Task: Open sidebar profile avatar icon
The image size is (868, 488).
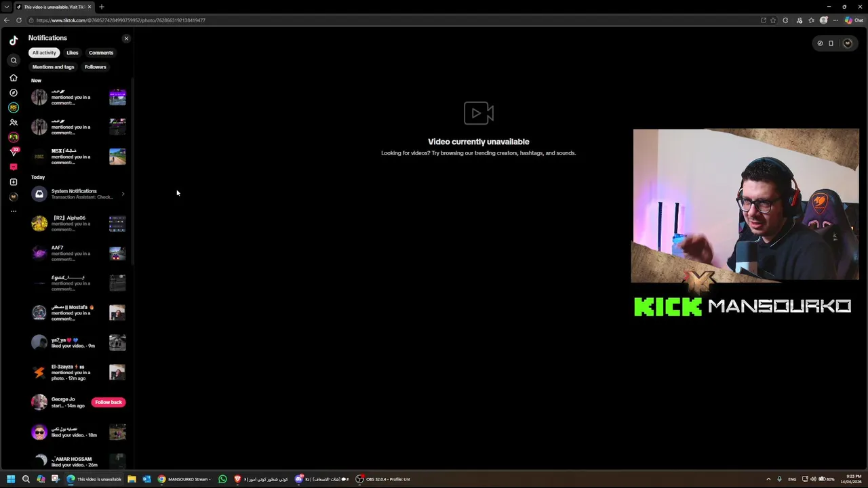Action: coord(14,197)
